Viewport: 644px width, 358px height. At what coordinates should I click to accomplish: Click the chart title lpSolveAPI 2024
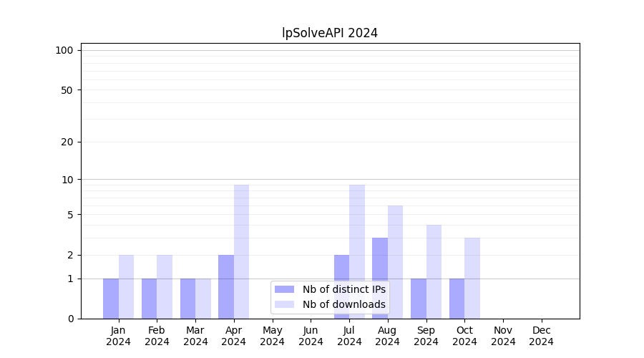(330, 33)
